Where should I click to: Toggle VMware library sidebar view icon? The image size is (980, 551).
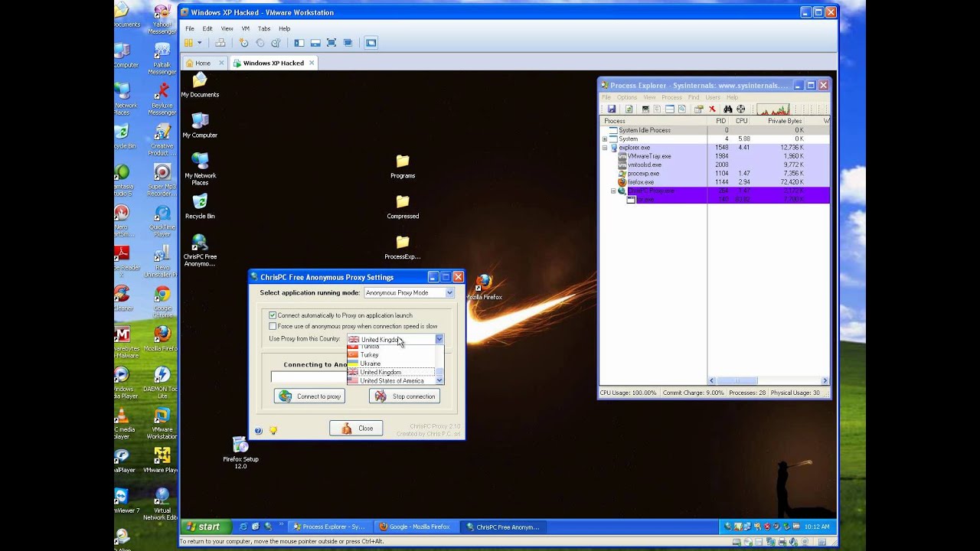coord(299,43)
